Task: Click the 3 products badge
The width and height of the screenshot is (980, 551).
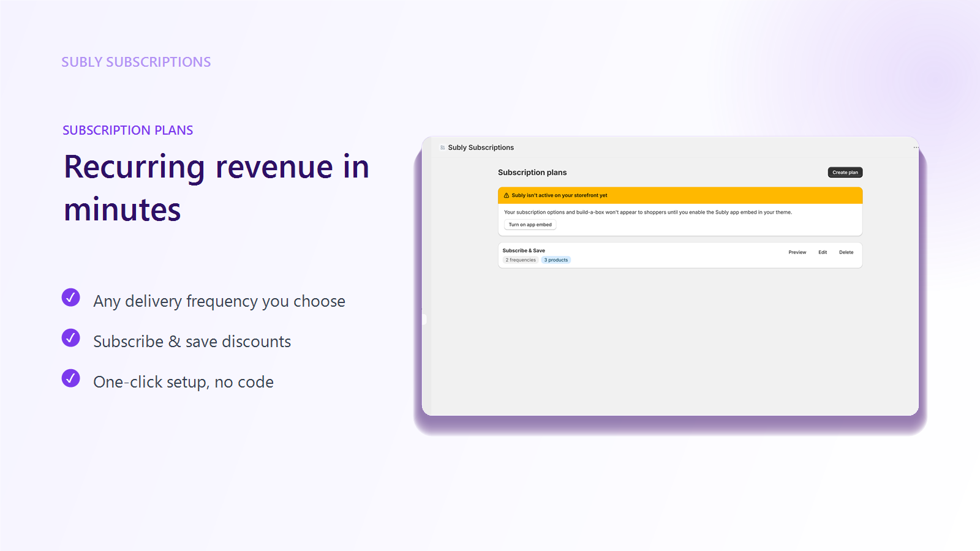Action: pos(556,260)
